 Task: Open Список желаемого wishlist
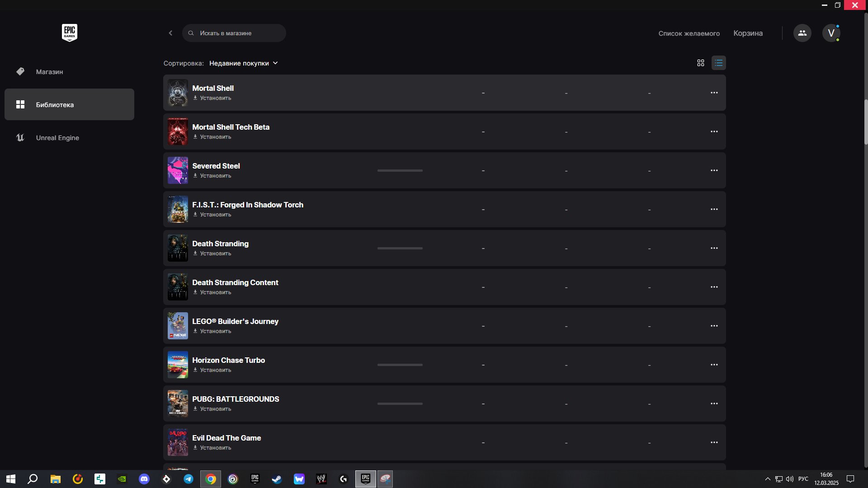pos(689,33)
